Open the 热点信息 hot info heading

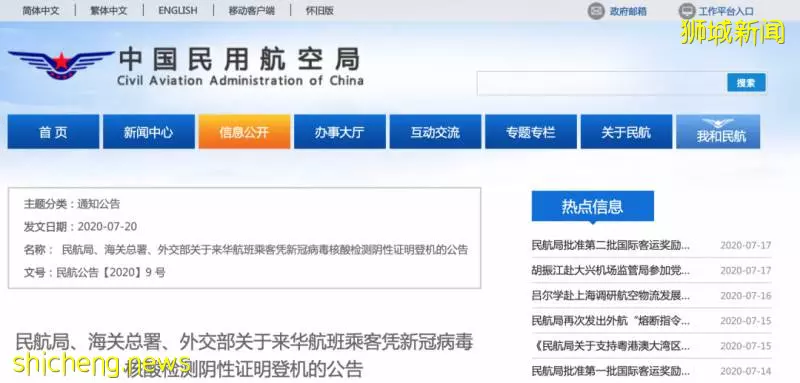coord(592,207)
